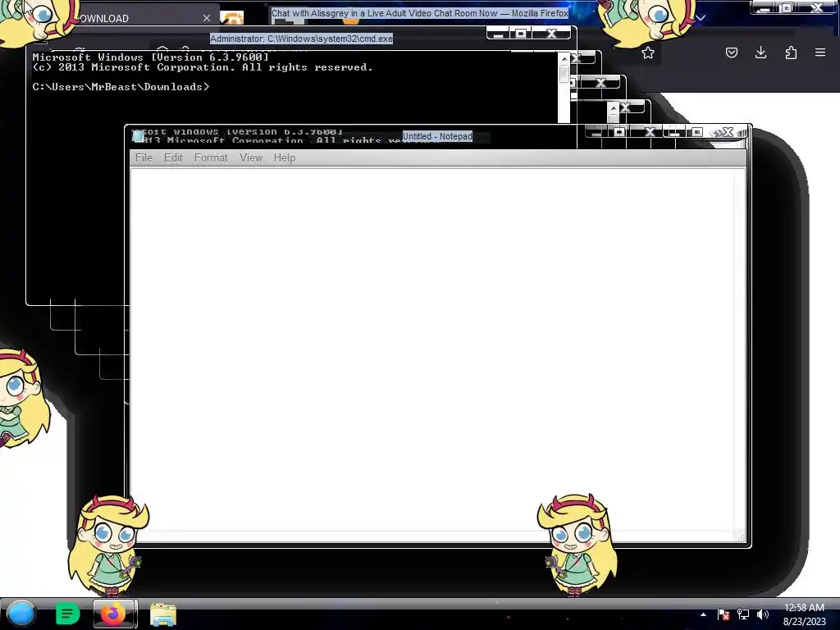Open Firefox Pocket save icon
840x630 pixels.
731,52
